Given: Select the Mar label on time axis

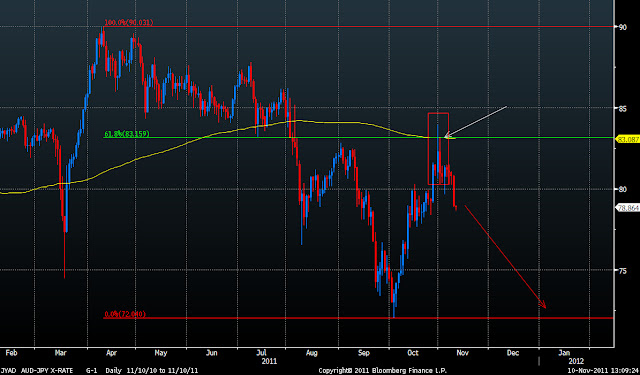Looking at the screenshot, I should coord(60,352).
